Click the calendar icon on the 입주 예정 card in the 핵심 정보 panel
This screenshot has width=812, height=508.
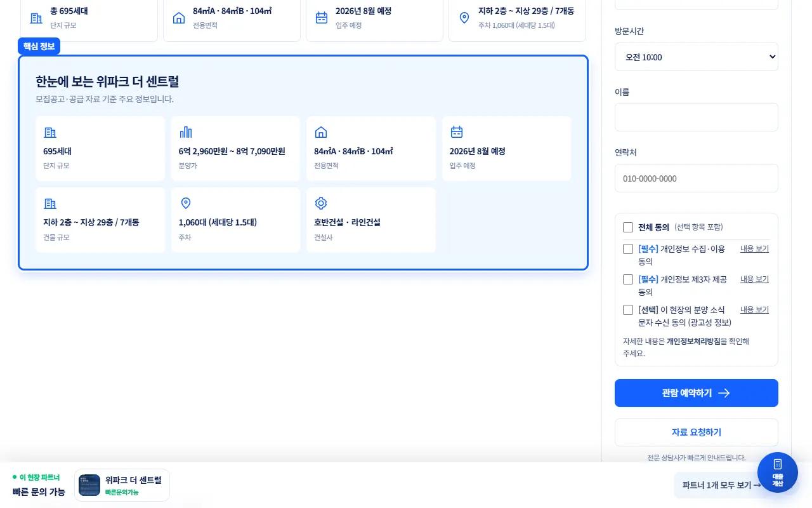click(x=456, y=132)
